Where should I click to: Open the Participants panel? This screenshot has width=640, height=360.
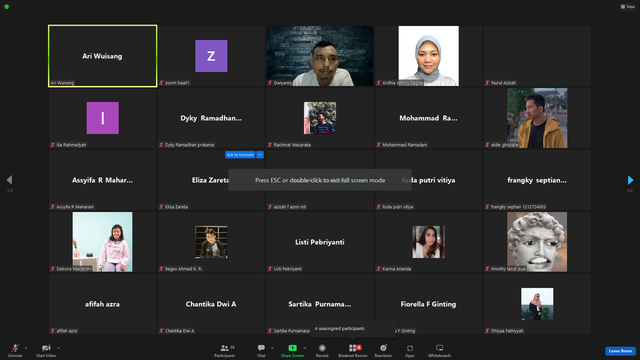pyautogui.click(x=225, y=350)
